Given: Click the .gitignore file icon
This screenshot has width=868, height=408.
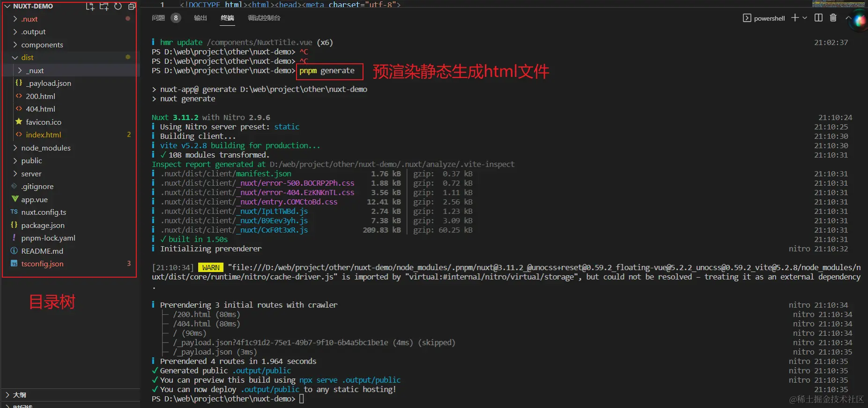Looking at the screenshot, I should pos(14,186).
